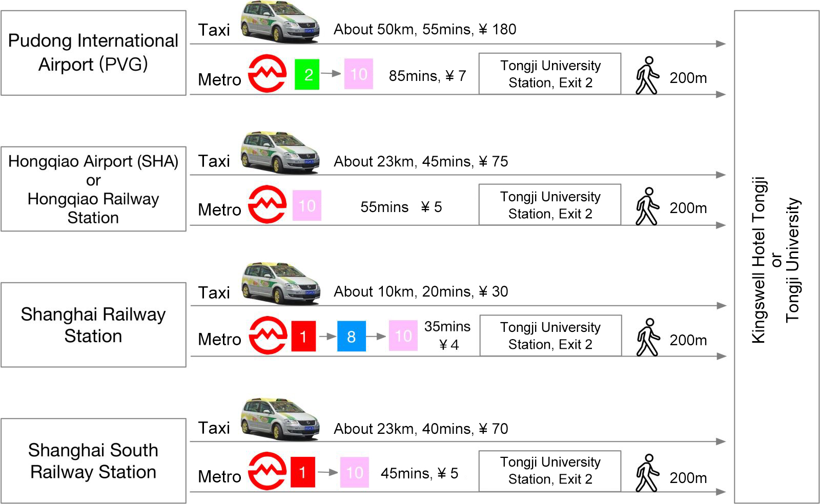Click the taxi image in Pudong Airport row
Image resolution: width=820 pixels, height=504 pixels.
280,22
